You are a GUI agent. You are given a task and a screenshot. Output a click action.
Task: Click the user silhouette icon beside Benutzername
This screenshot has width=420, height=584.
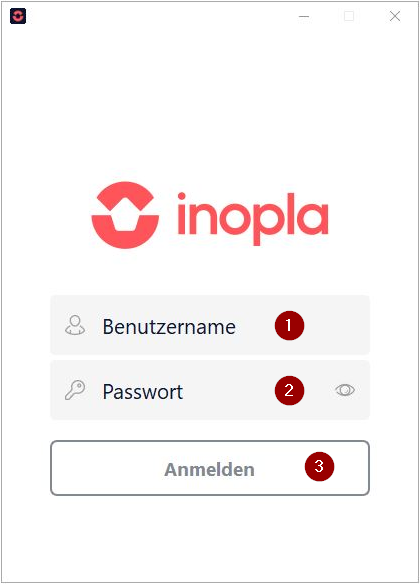[x=75, y=325]
